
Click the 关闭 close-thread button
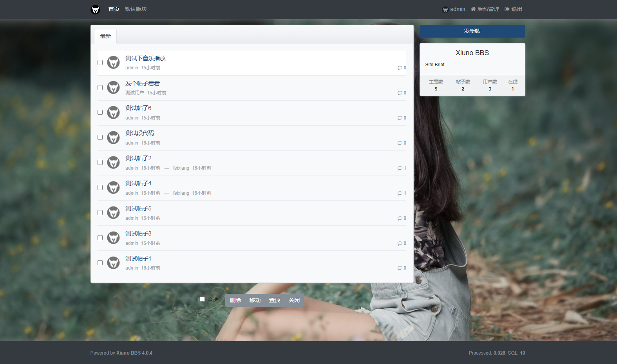pyautogui.click(x=294, y=300)
